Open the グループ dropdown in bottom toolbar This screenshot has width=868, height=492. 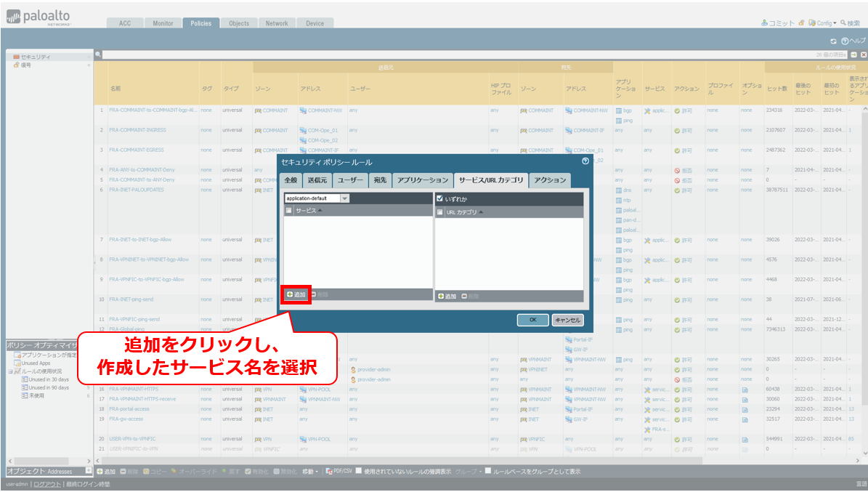[x=469, y=472]
